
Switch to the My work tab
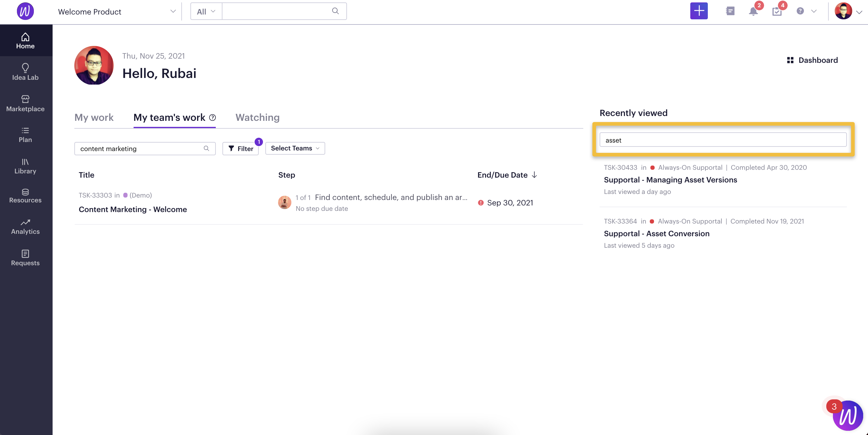tap(94, 117)
